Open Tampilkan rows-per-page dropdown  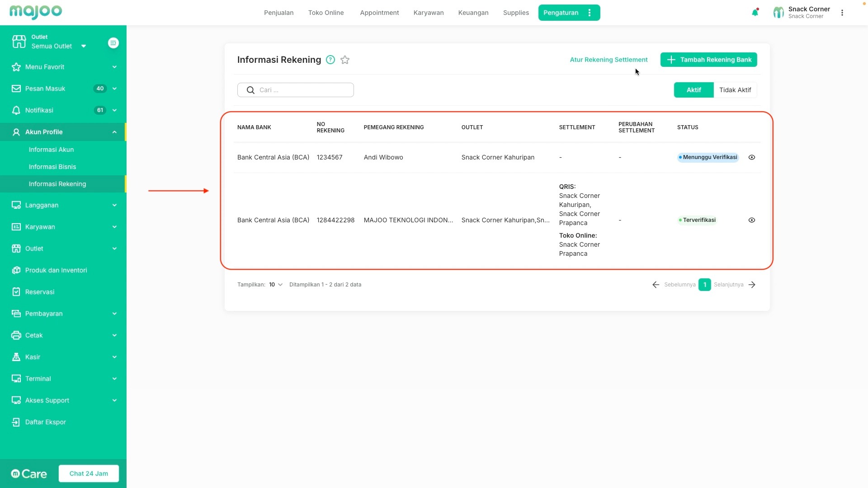275,285
